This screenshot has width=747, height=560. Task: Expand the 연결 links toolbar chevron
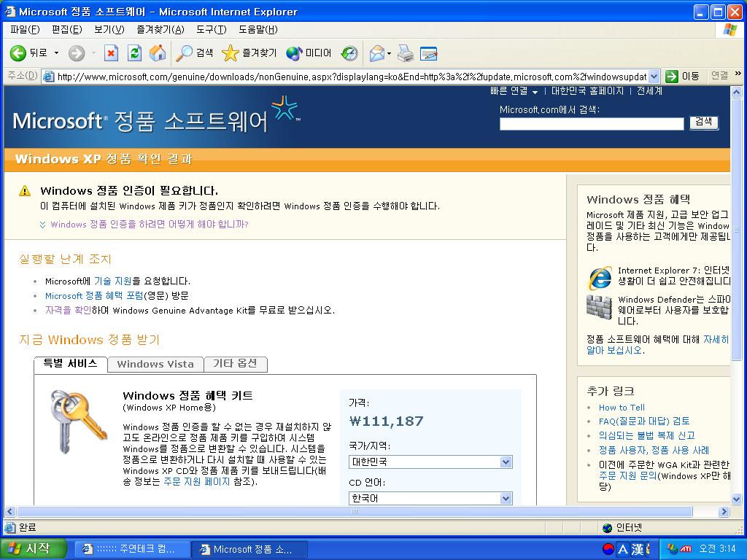(x=738, y=74)
